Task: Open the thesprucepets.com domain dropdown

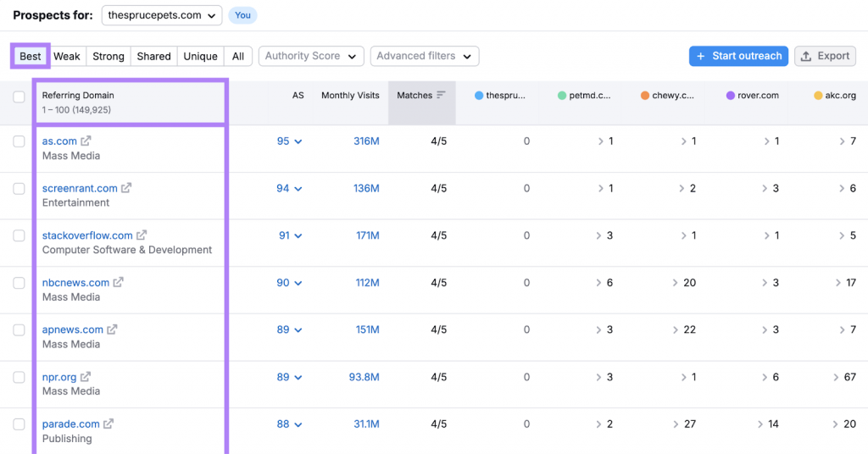Action: 162,15
